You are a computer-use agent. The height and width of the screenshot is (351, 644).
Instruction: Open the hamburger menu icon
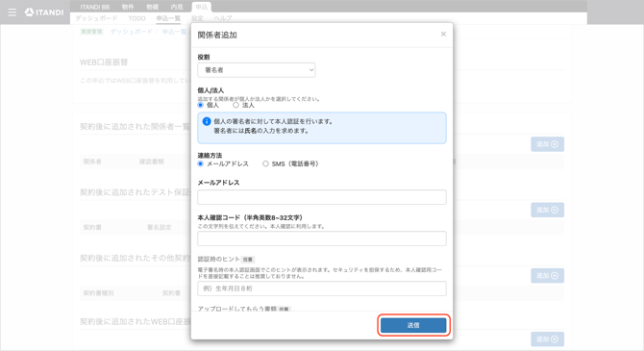click(x=12, y=13)
